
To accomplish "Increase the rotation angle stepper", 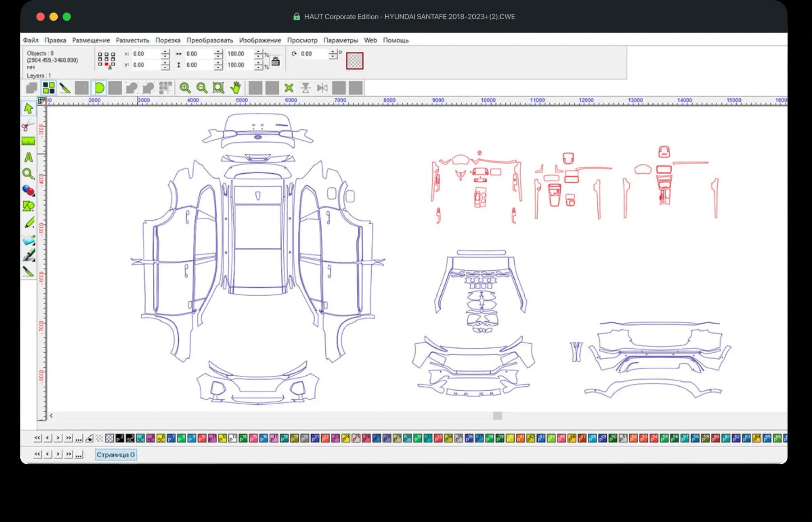I will (333, 51).
